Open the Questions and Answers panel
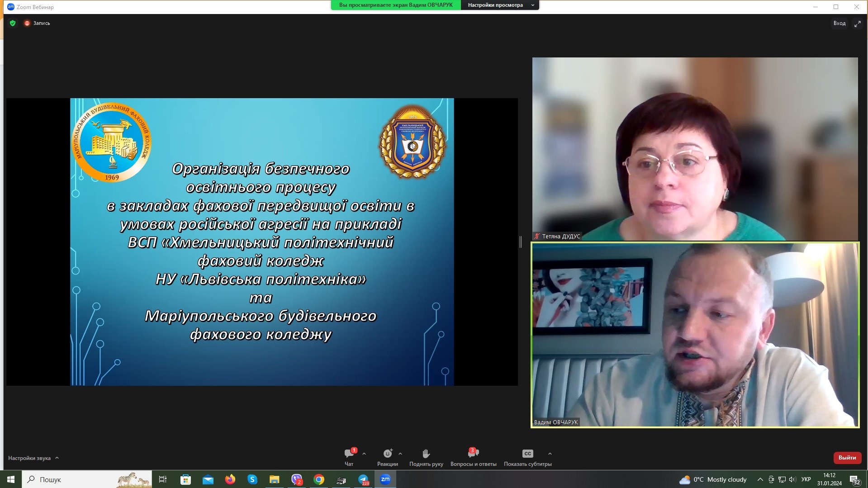 (x=474, y=457)
